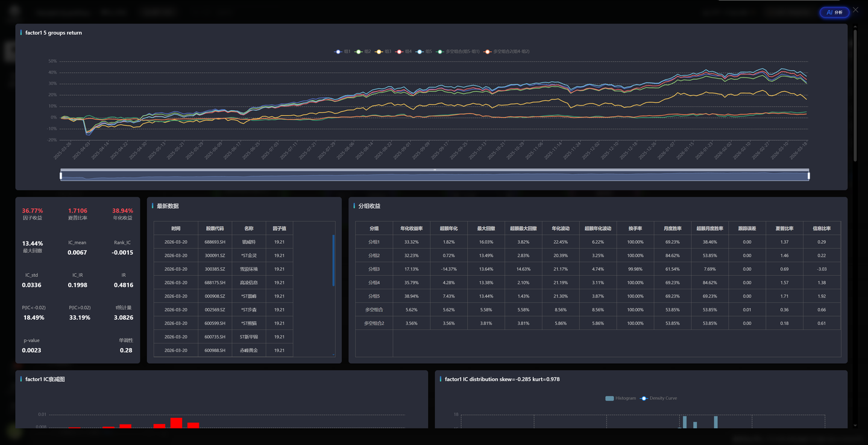
Task: Click the 夏普比率 column header
Action: [784, 229]
